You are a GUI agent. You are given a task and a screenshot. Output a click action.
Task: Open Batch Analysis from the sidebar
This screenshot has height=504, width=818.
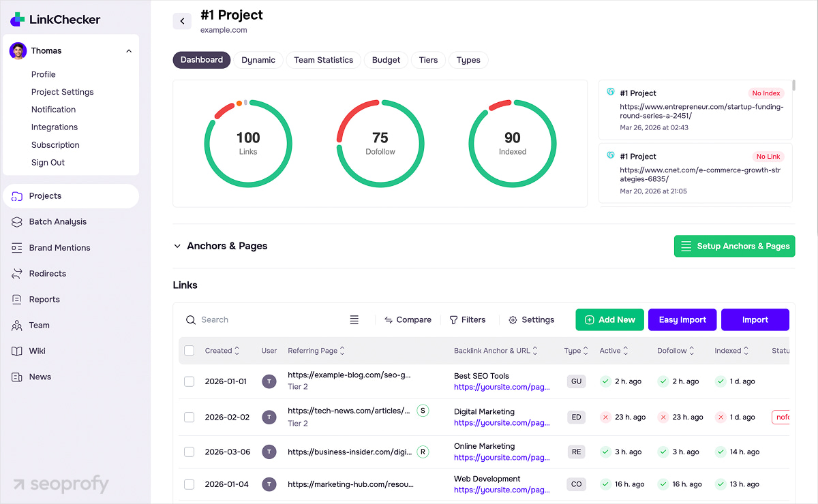click(x=58, y=221)
